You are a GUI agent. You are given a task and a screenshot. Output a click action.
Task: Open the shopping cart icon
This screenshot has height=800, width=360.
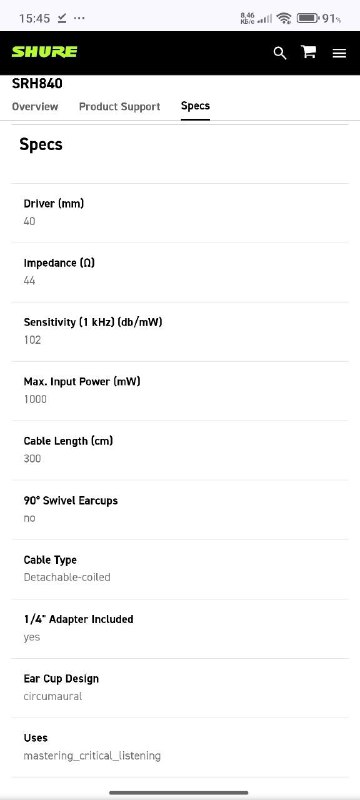pyautogui.click(x=308, y=52)
